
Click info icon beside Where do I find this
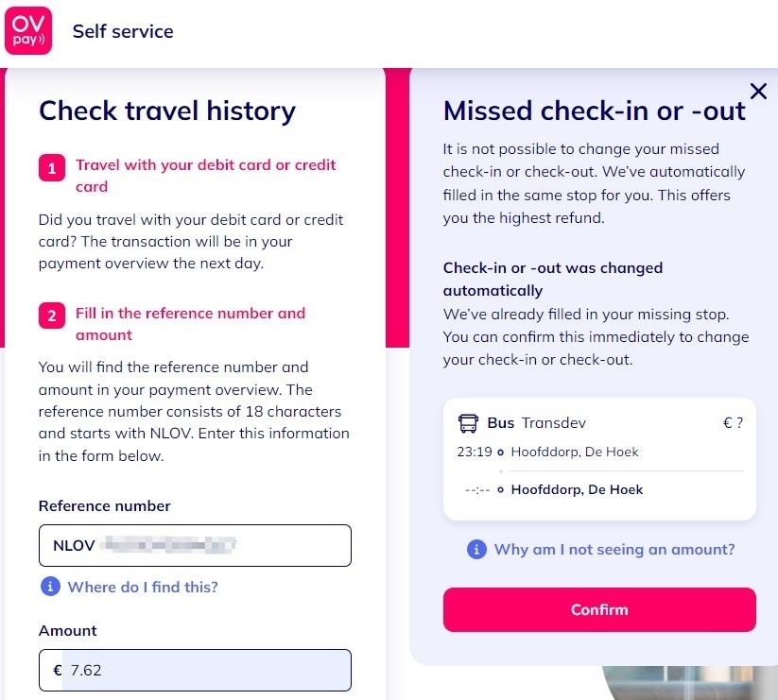(x=50, y=587)
